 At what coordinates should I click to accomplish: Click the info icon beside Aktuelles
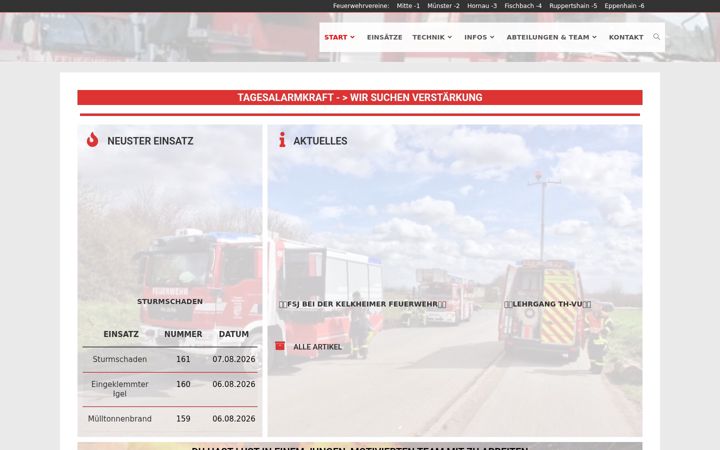click(x=282, y=140)
